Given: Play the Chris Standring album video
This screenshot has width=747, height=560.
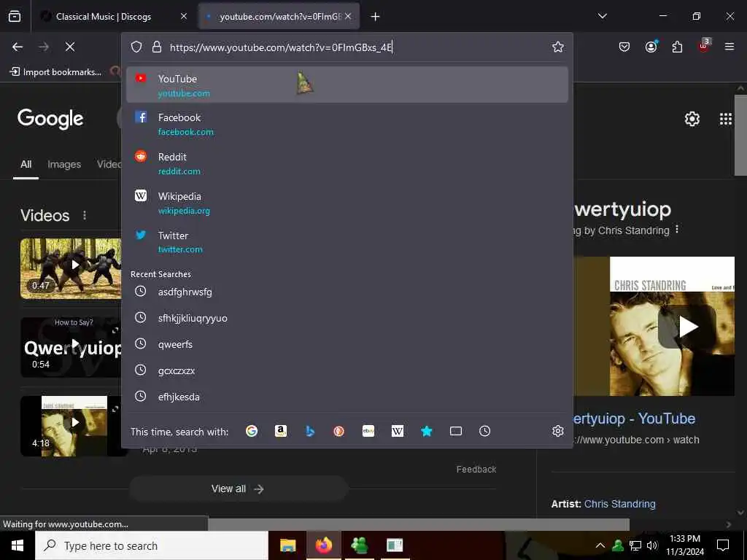Looking at the screenshot, I should [x=687, y=327].
